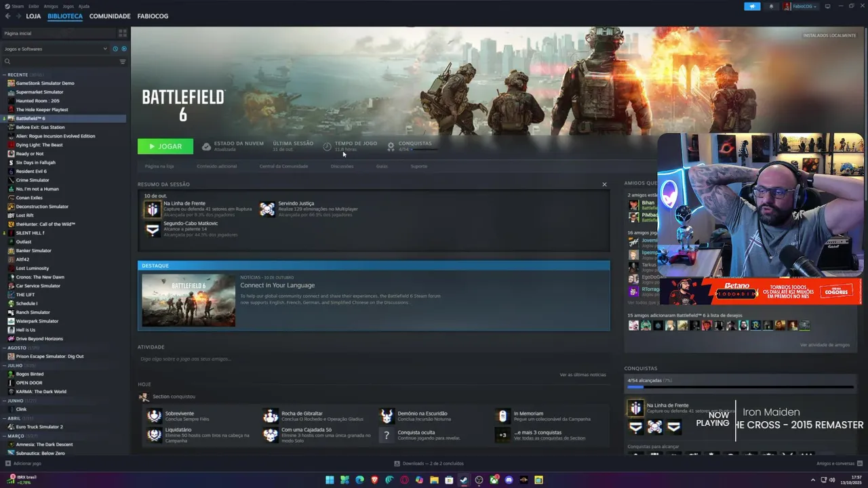Click the Demônio na Escuridão achievement icon
The image size is (868, 488).
tap(387, 416)
